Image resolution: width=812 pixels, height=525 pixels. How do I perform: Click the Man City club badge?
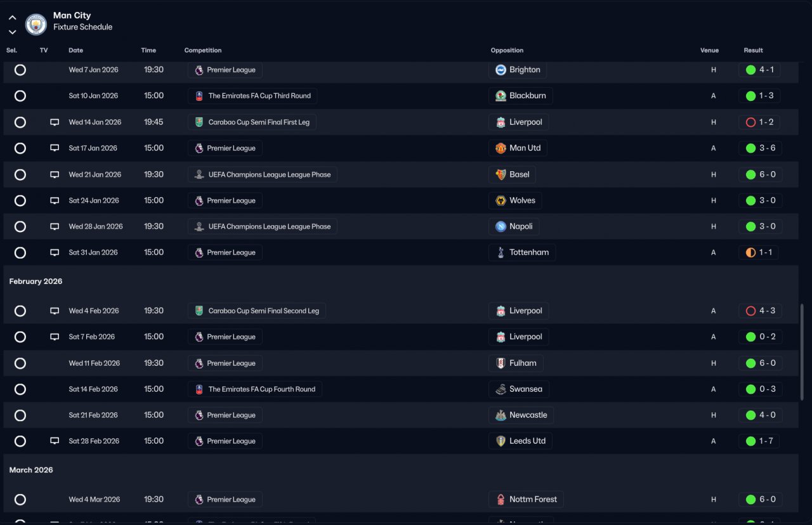36,24
